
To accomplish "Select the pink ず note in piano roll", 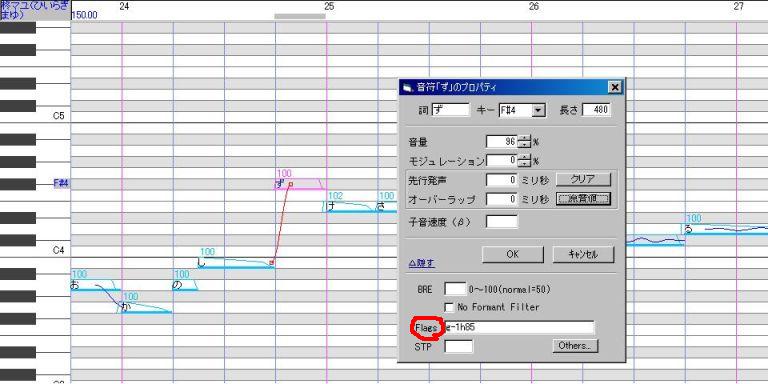I will pos(299,184).
